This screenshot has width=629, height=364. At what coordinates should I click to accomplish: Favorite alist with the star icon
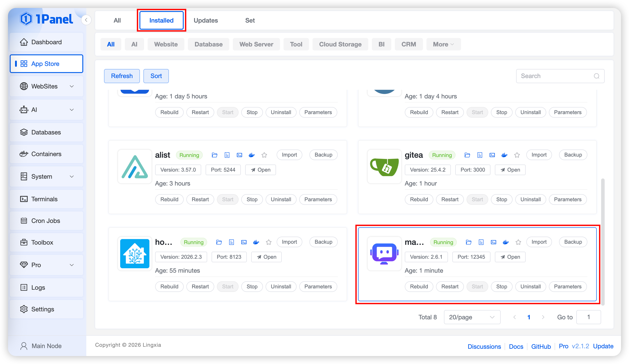coord(264,155)
